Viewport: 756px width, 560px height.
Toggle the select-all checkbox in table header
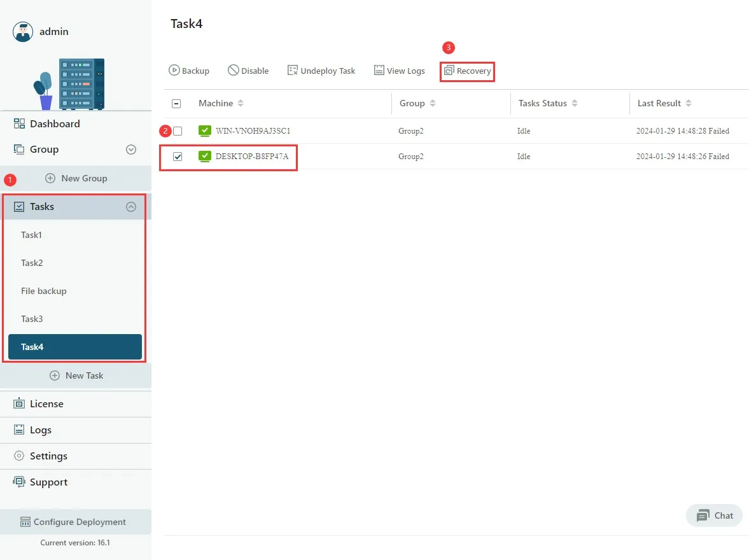(x=176, y=104)
